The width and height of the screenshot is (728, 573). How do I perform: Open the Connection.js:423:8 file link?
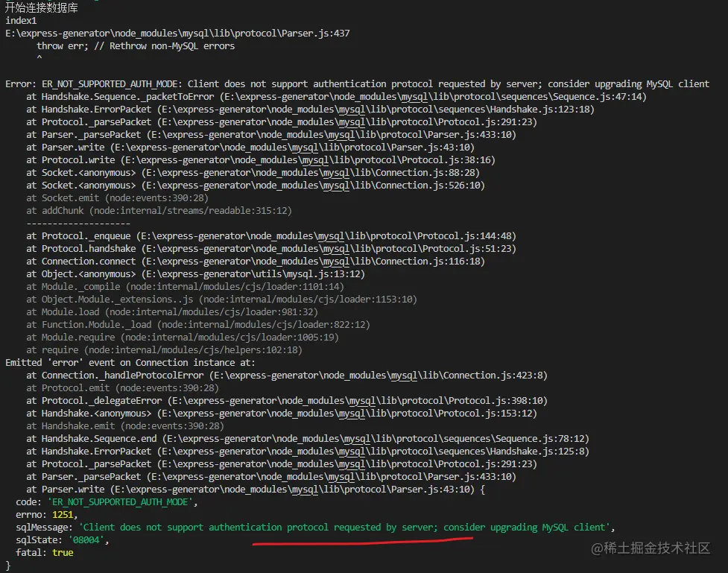click(378, 376)
